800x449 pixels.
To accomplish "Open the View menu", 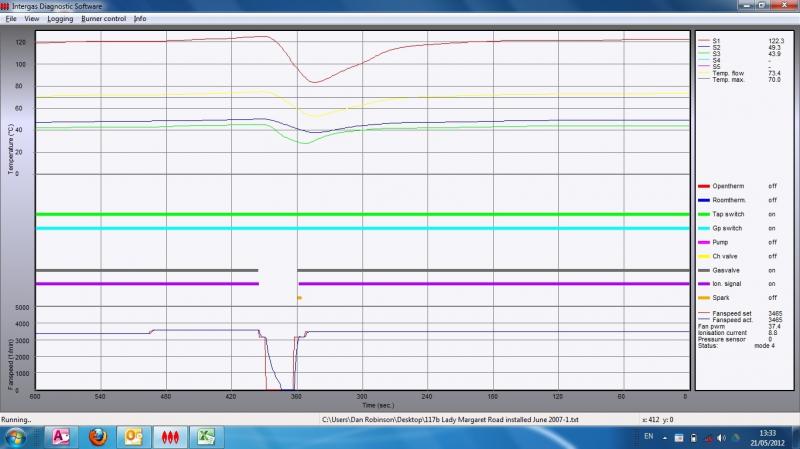I will (x=32, y=18).
